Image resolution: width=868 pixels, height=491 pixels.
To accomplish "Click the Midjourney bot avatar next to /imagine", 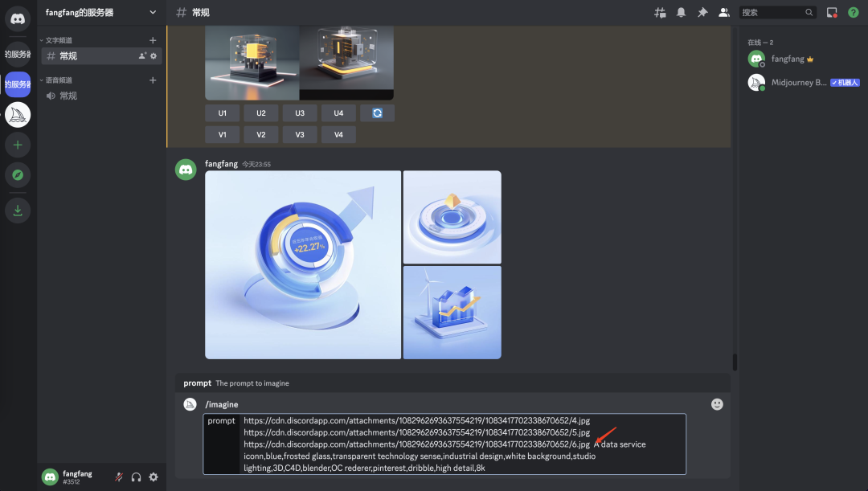I will coord(190,404).
